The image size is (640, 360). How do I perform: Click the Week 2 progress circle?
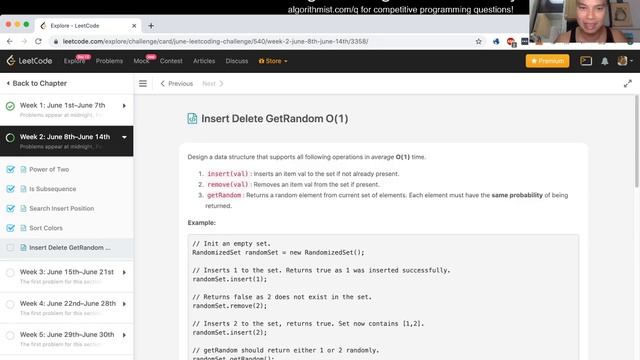[x=10, y=138]
